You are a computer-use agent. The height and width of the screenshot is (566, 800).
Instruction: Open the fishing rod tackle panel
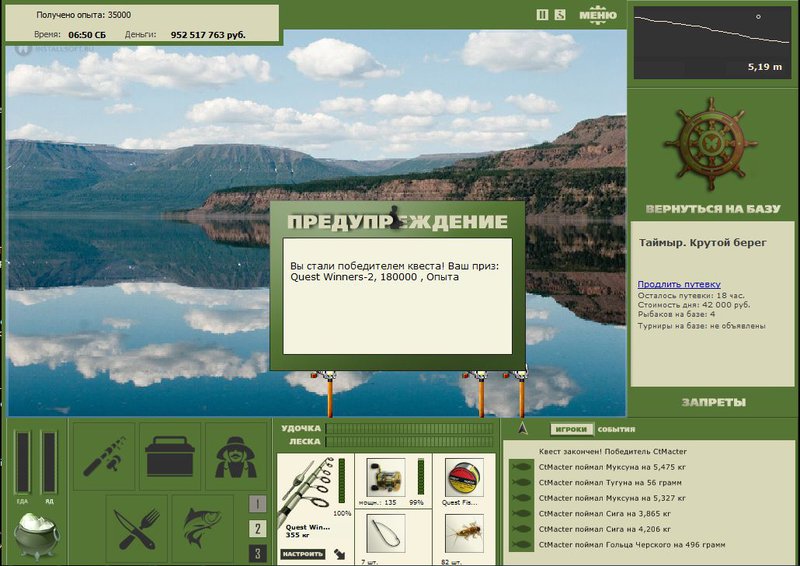104,456
